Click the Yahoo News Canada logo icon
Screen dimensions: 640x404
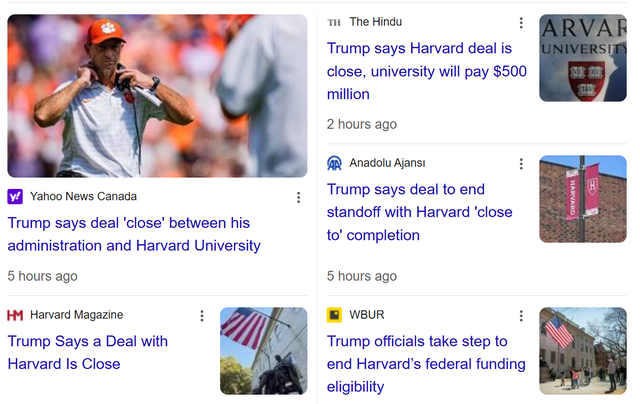point(15,197)
